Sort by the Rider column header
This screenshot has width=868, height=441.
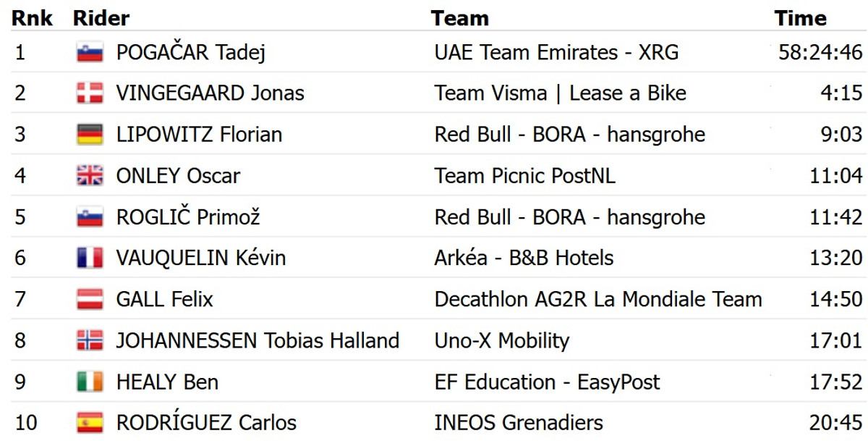[x=101, y=18]
